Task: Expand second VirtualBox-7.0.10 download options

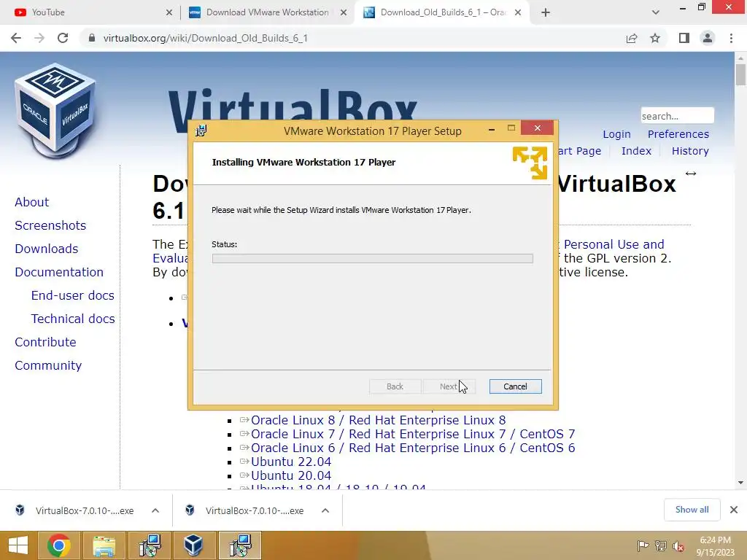Action: tap(325, 510)
